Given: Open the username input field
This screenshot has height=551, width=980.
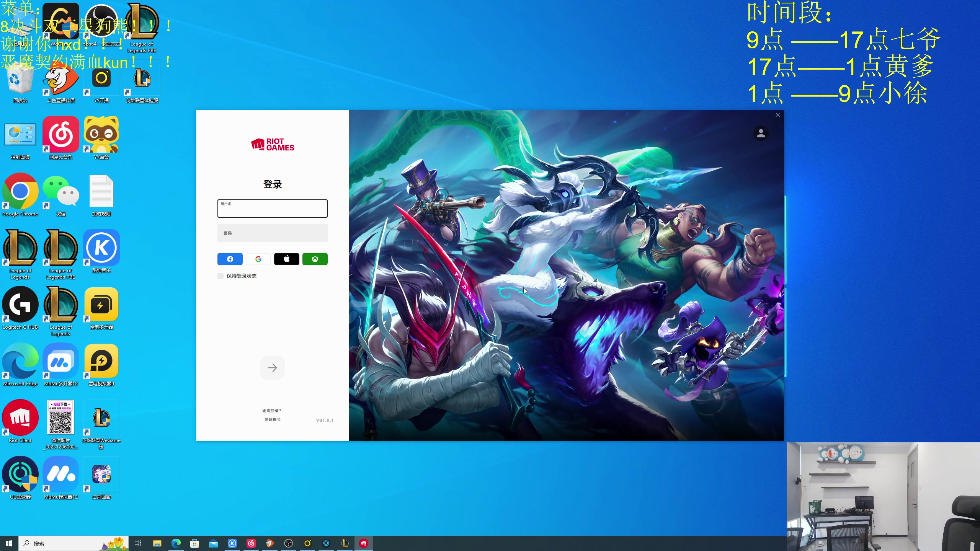Looking at the screenshot, I should tap(272, 209).
